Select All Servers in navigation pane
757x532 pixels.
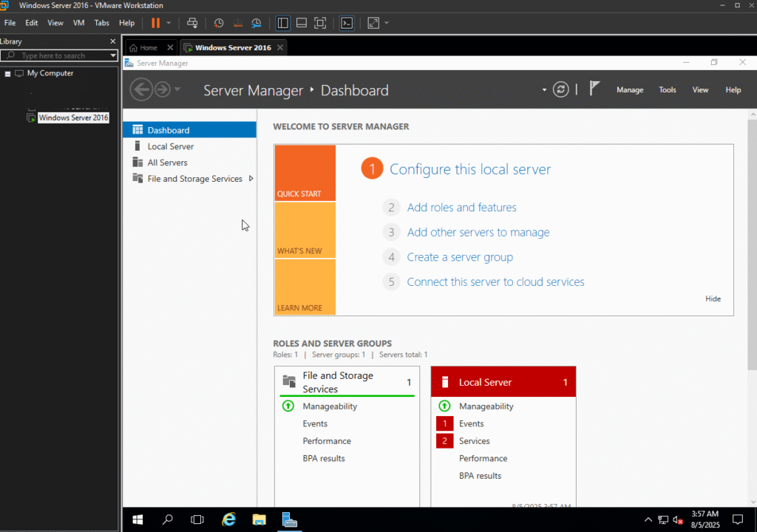point(190,163)
